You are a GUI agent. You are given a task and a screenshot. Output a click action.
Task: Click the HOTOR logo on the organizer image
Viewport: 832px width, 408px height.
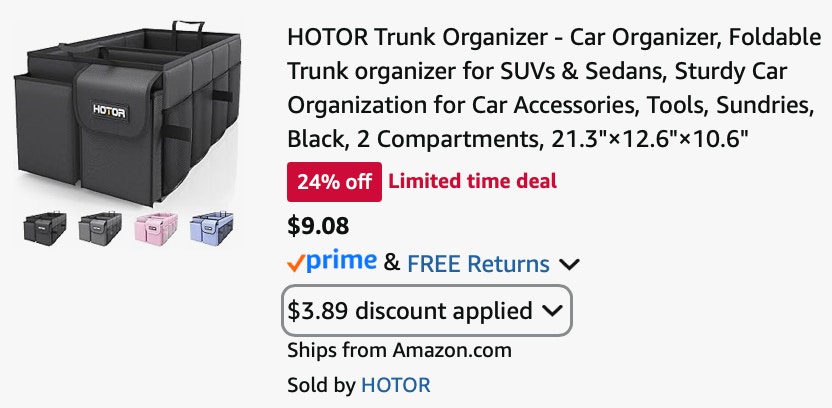click(110, 111)
